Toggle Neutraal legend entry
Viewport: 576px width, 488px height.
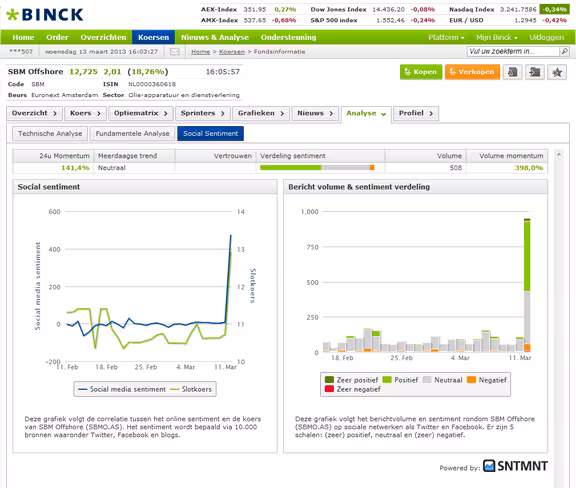[443, 380]
